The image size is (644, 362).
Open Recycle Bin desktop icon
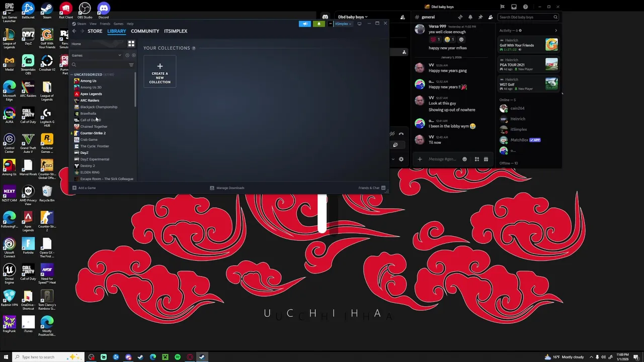[x=47, y=194]
